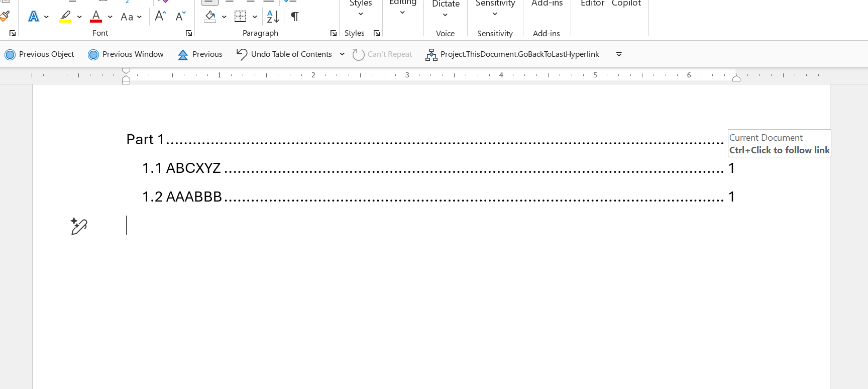Open the highlight color dropdown arrow
Viewport: 868px width, 389px height.
(x=79, y=17)
